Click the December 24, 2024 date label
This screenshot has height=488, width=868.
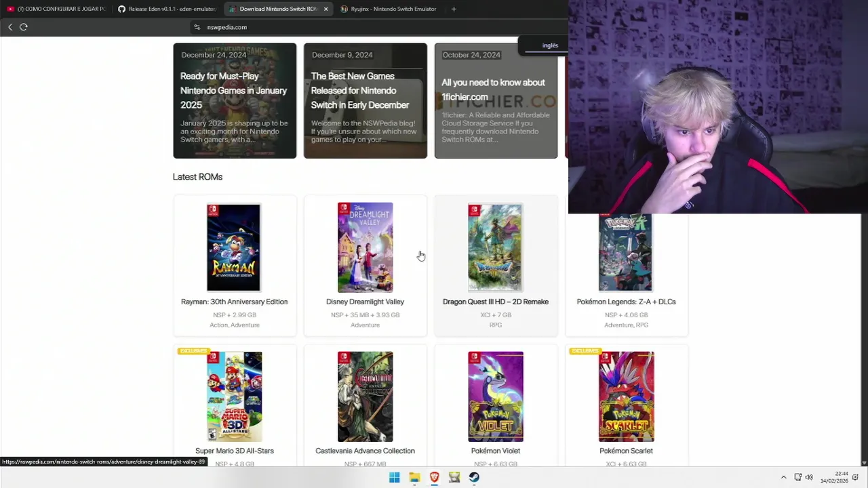click(x=213, y=55)
